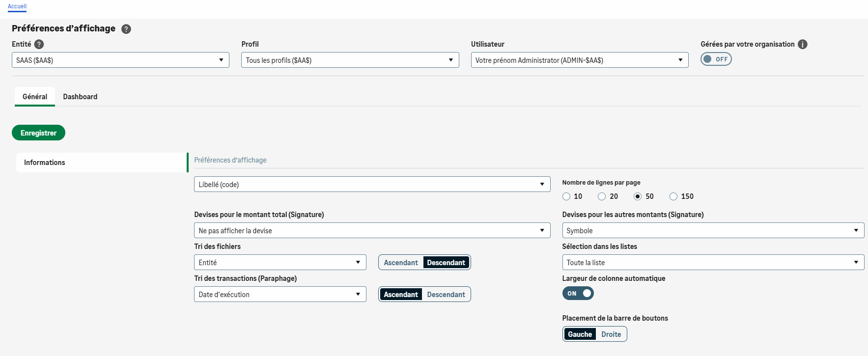Toggle the Gérées par votre organisation OFF switch
Screen dimensions: 868x356
pos(716,59)
